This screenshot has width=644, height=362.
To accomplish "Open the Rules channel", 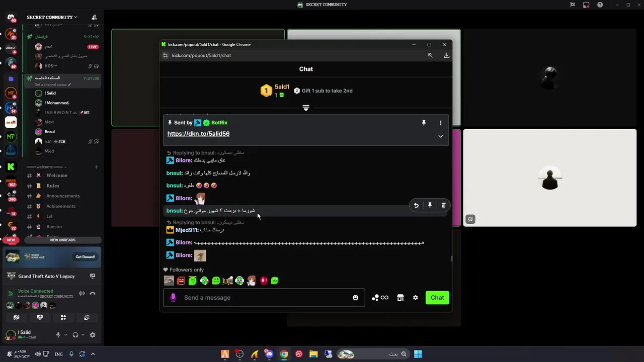I will click(63, 186).
